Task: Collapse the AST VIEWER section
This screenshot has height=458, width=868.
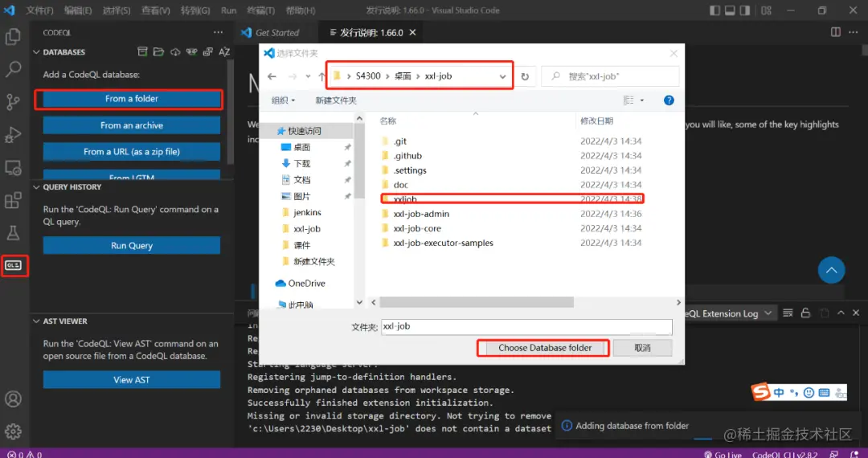Action: coord(36,321)
